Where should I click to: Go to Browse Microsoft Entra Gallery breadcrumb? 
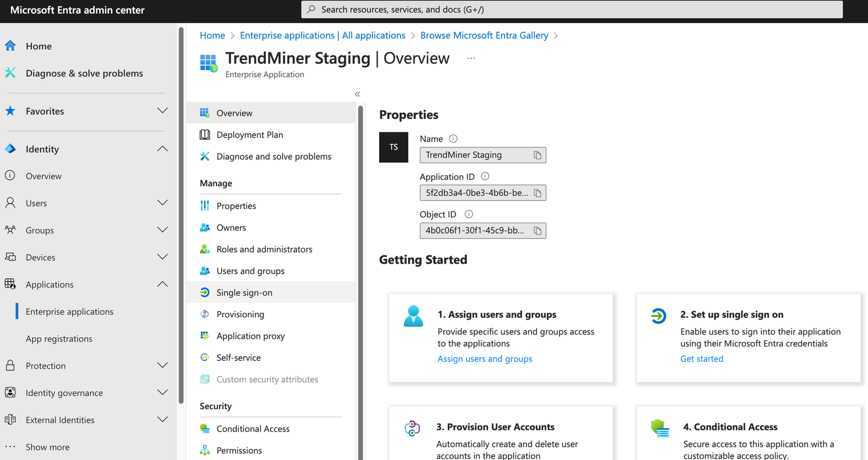coord(484,35)
